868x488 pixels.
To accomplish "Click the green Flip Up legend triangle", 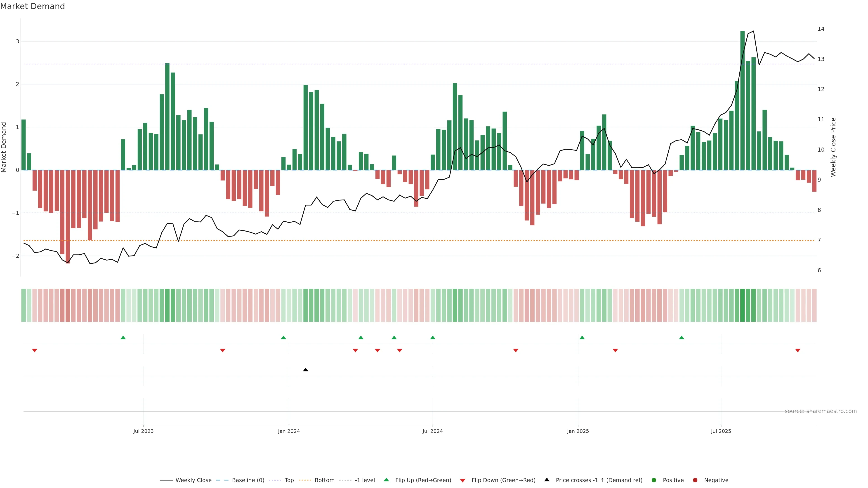I will pos(387,480).
